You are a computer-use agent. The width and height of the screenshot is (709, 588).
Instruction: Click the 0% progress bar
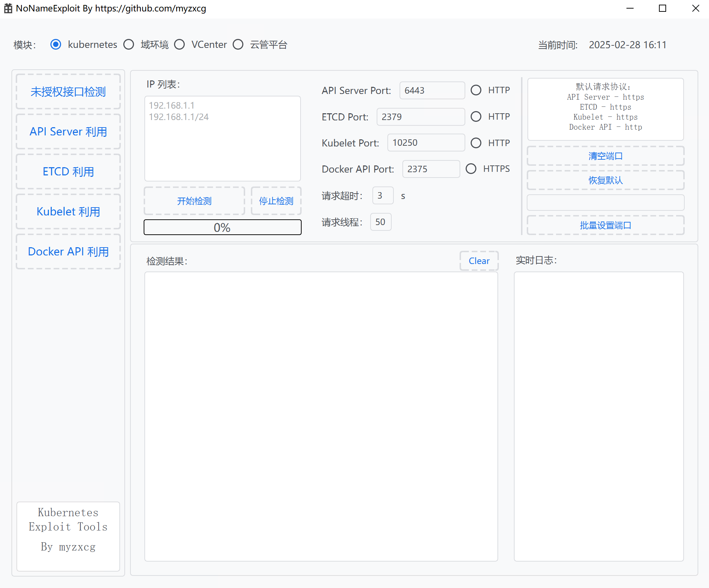(x=222, y=228)
